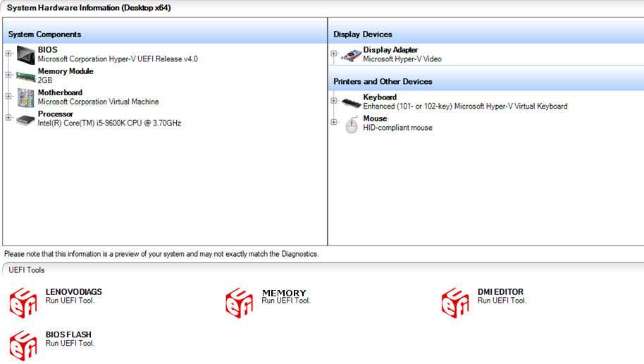644x364 pixels.
Task: Click the '2GB' memory value
Action: (45, 80)
